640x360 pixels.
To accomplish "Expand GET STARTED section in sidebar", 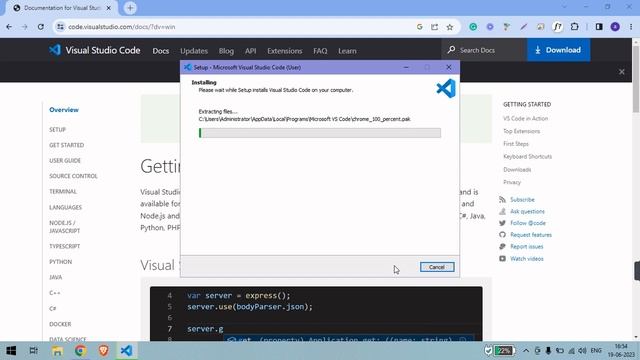I will [x=67, y=145].
